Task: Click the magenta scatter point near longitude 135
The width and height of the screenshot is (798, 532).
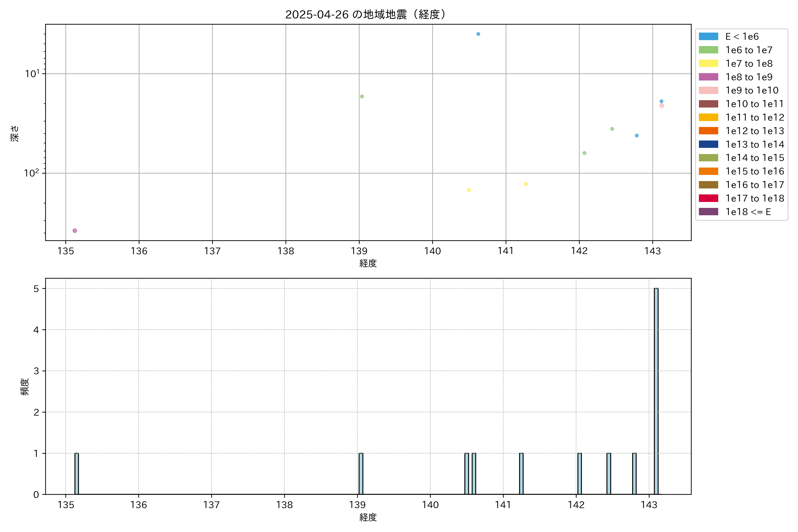Action: [75, 231]
